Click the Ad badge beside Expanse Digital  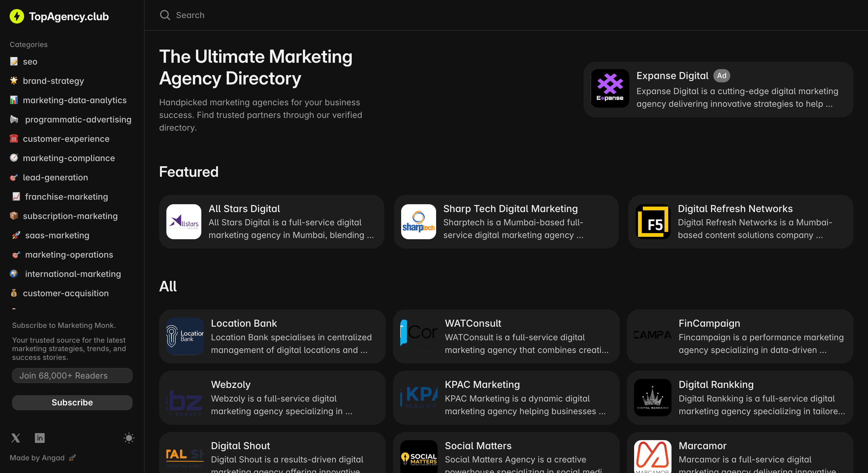722,76
